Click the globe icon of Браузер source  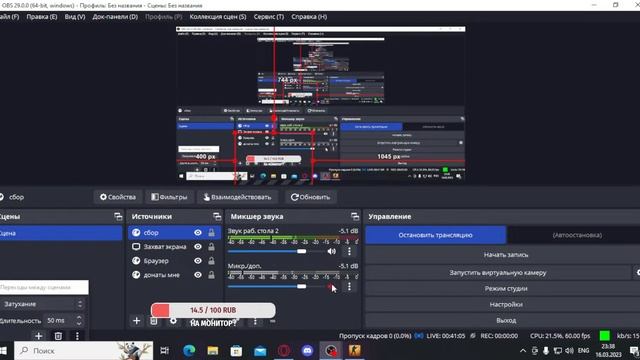click(136, 261)
